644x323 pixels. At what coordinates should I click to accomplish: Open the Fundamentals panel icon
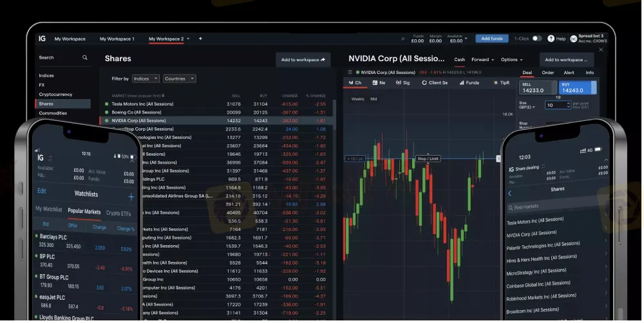click(x=468, y=83)
